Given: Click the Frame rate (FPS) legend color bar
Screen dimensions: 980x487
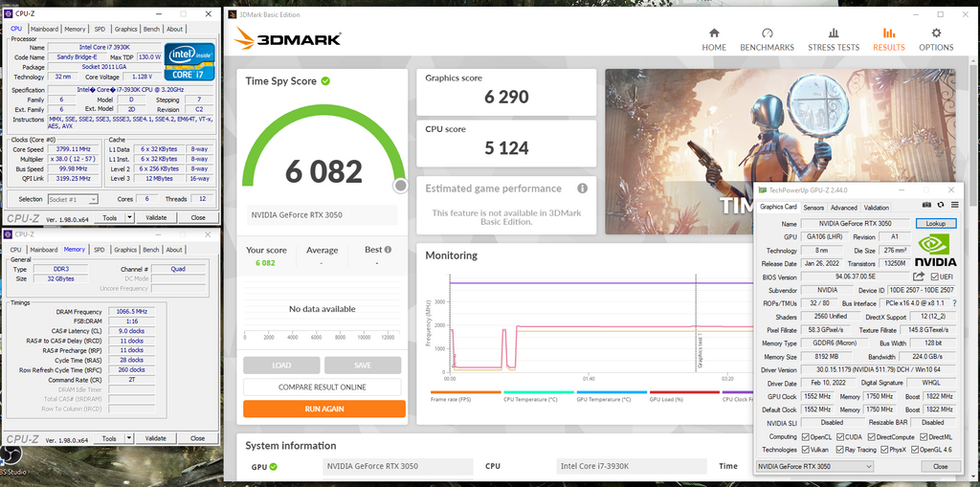Looking at the screenshot, I should 466,392.
